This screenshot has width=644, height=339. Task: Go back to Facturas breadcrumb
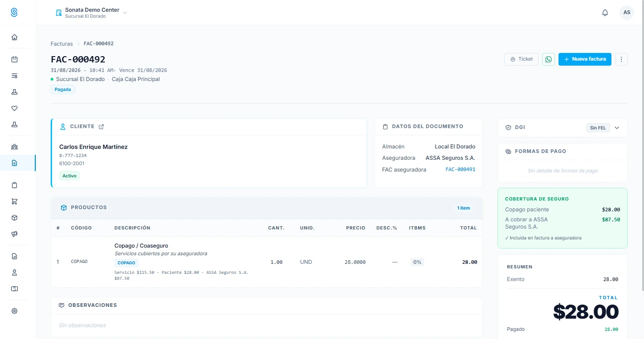[62, 44]
